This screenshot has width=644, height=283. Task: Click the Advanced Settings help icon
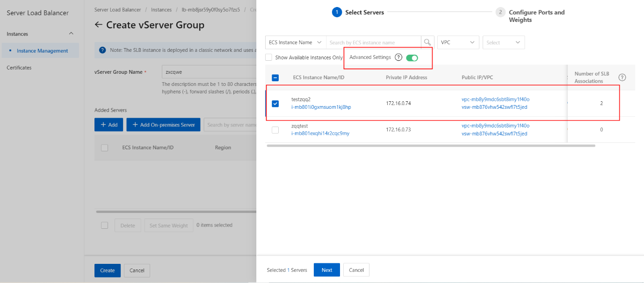point(398,57)
